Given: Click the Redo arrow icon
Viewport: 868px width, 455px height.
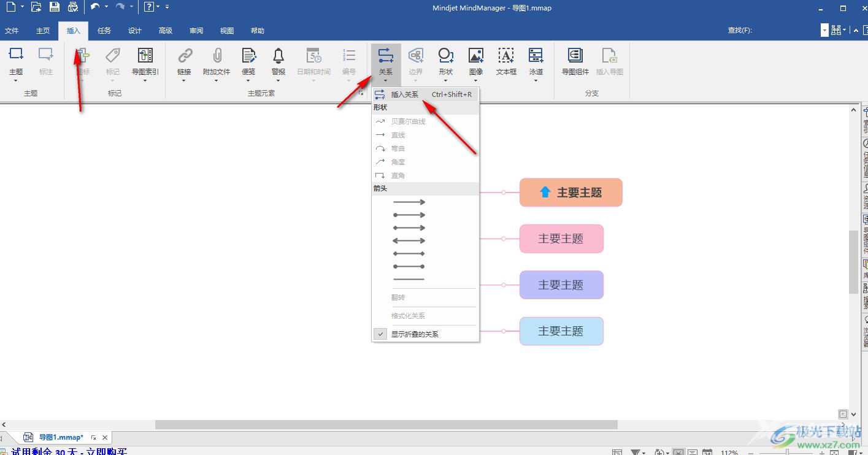Looking at the screenshot, I should 120,7.
